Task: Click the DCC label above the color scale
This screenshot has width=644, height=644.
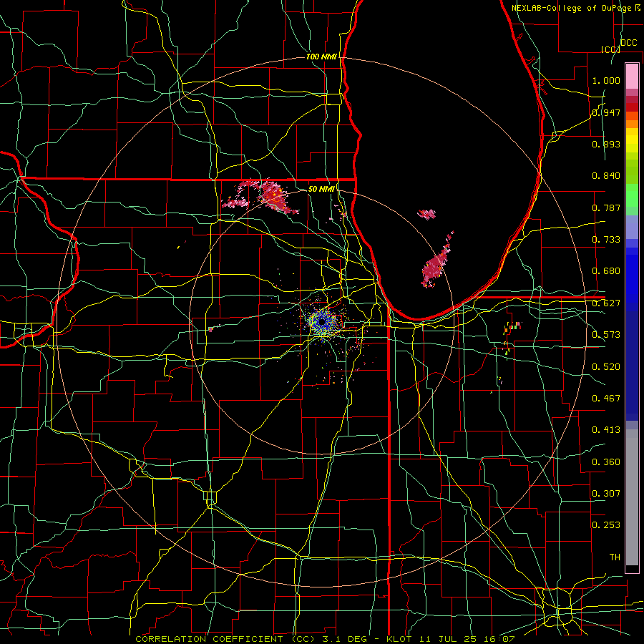Action: pyautogui.click(x=628, y=43)
